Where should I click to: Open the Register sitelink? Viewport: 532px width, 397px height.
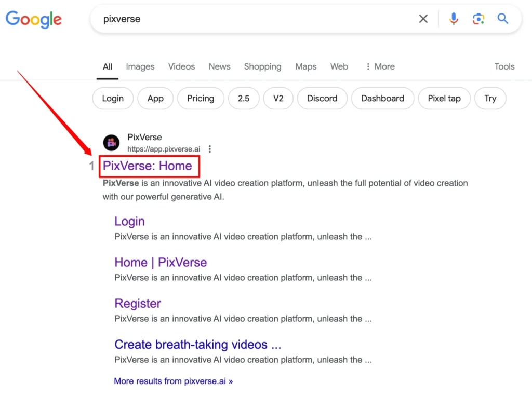(x=138, y=304)
